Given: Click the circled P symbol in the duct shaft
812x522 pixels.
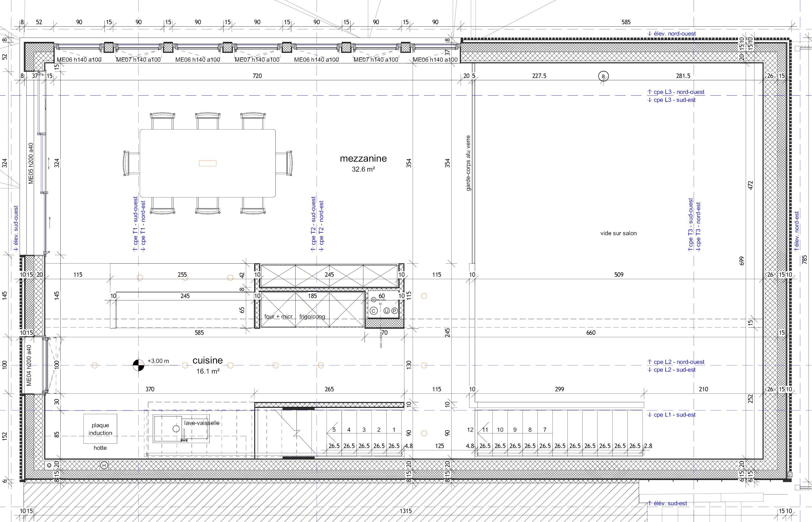Looking at the screenshot, I should click(x=395, y=310).
